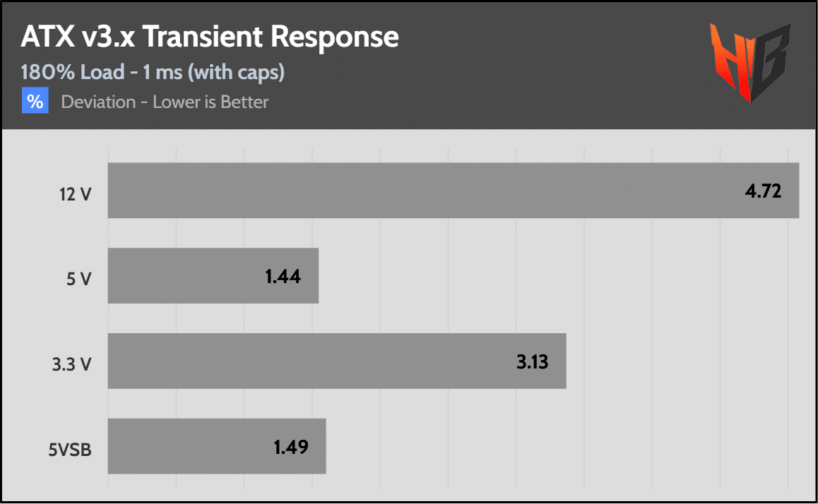This screenshot has height=504, width=818.
Task: Select the 12 V bar
Action: click(x=454, y=191)
